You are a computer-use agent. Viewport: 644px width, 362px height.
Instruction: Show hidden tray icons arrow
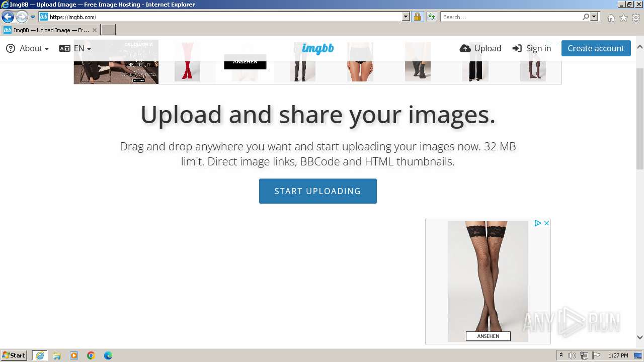coord(561,355)
